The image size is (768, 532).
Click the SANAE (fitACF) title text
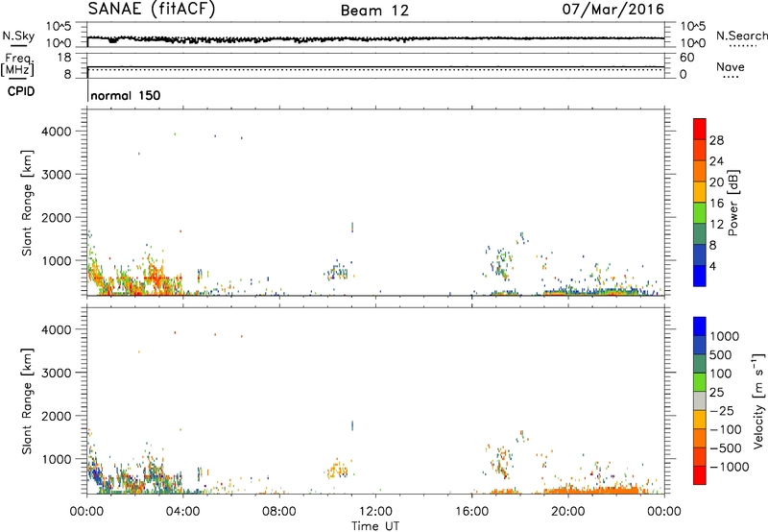point(152,10)
